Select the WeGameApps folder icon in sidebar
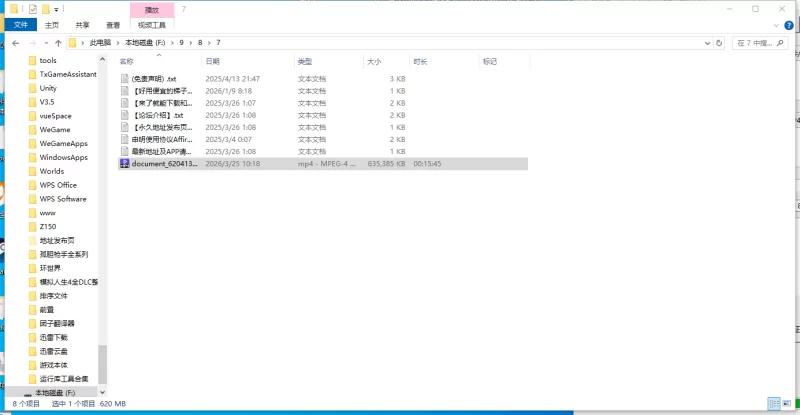This screenshot has width=800, height=415. click(x=33, y=143)
